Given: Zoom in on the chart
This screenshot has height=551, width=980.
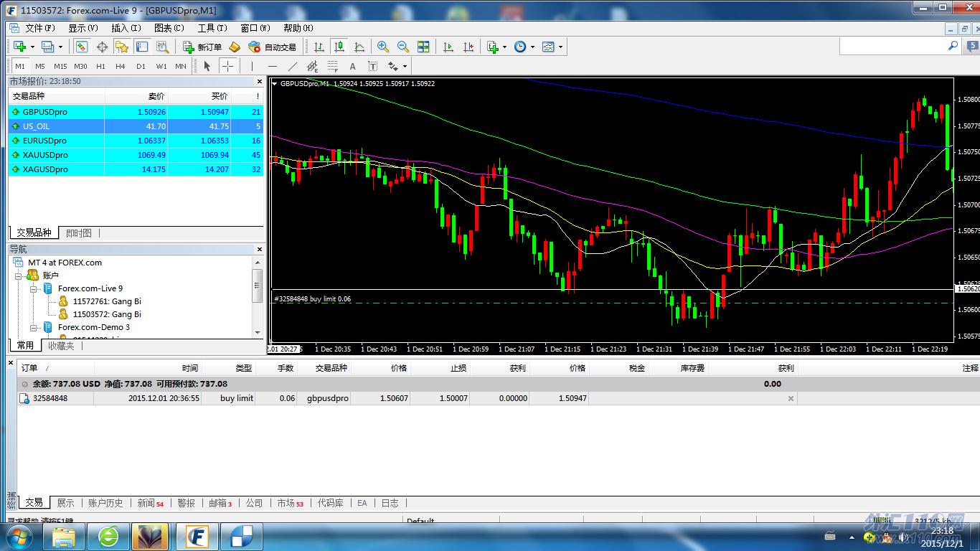Looking at the screenshot, I should [383, 47].
